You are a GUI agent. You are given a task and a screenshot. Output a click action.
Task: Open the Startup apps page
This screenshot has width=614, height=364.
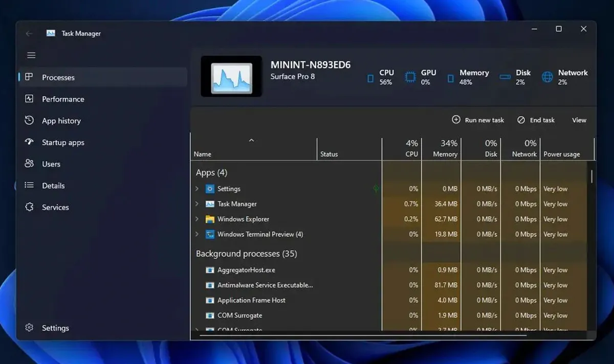[x=103, y=142]
